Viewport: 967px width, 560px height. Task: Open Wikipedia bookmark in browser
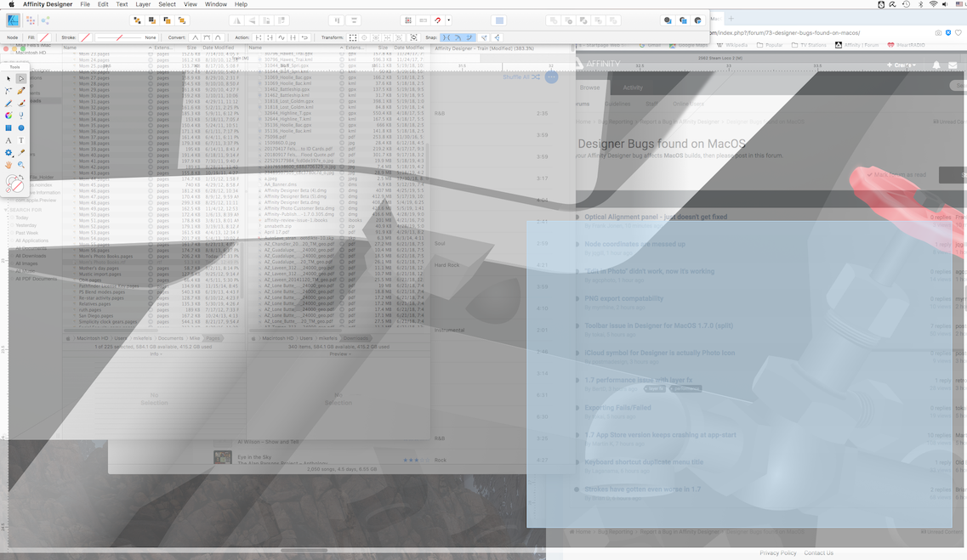(732, 45)
